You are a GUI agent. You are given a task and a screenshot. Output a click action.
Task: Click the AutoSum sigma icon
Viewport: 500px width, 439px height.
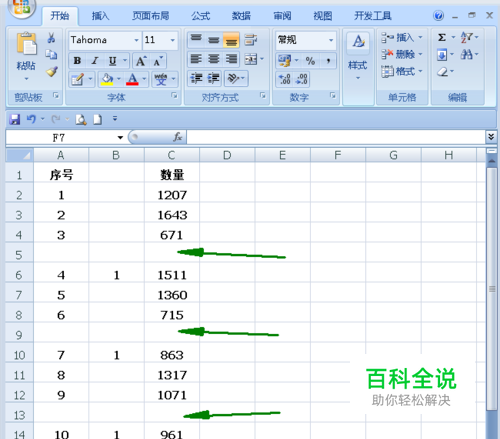coord(442,37)
